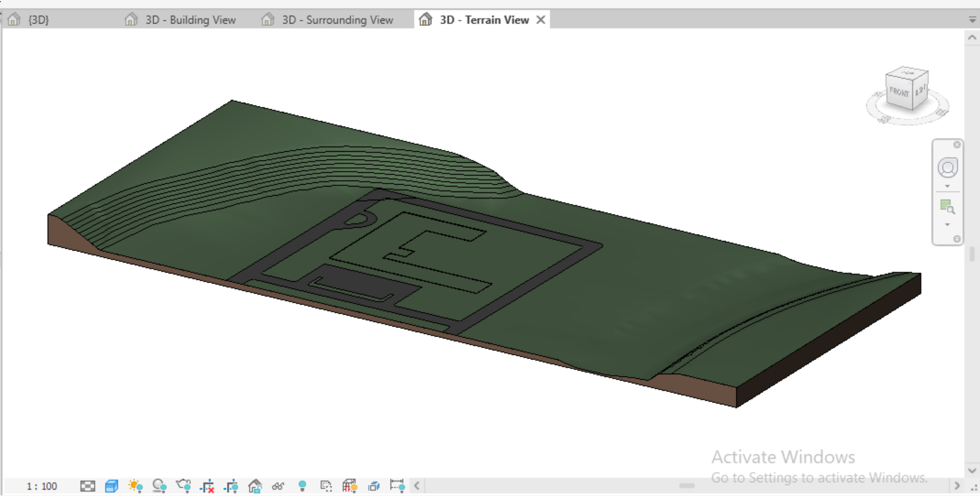Click the Zoom Region tool in navigation bar

(947, 206)
